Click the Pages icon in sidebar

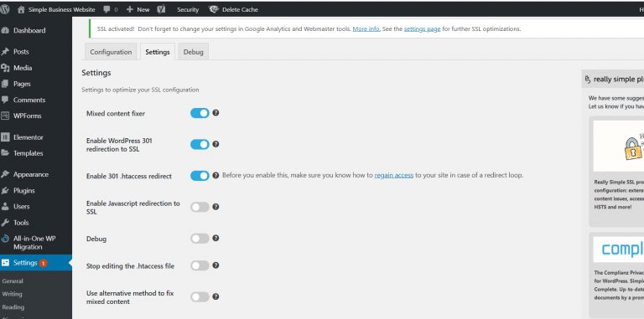point(5,84)
